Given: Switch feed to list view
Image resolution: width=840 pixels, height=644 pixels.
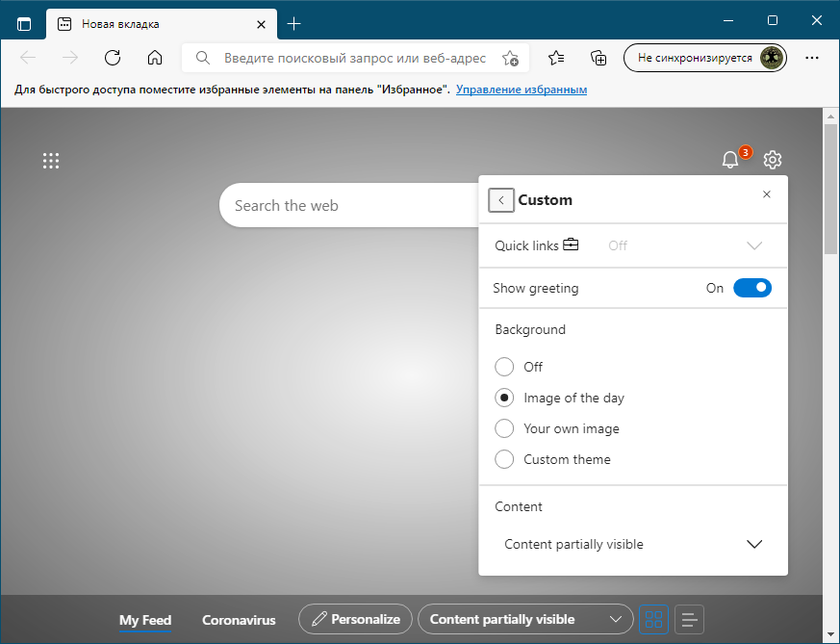Looking at the screenshot, I should point(690,619).
